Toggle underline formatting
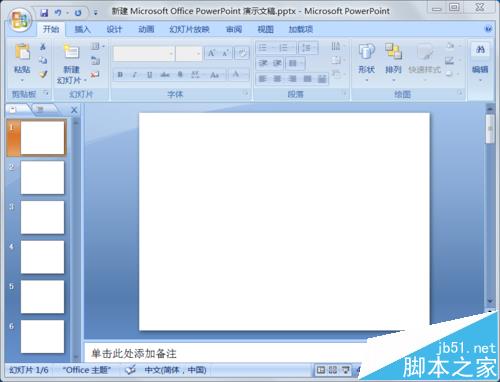The width and height of the screenshot is (500, 382). pyautogui.click(x=150, y=75)
